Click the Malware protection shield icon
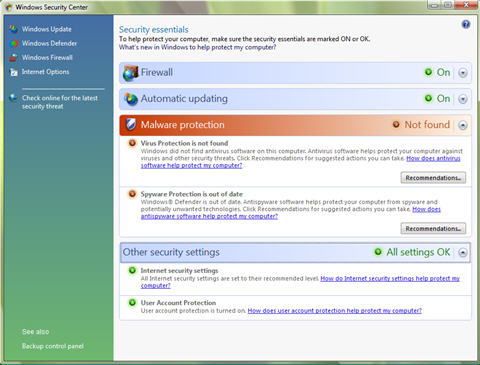 click(131, 125)
